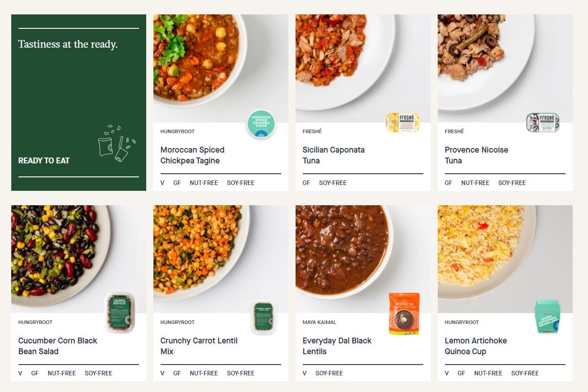Open the Moroccan Spiced Chickpea Tagine product page
588x392 pixels.
(193, 155)
